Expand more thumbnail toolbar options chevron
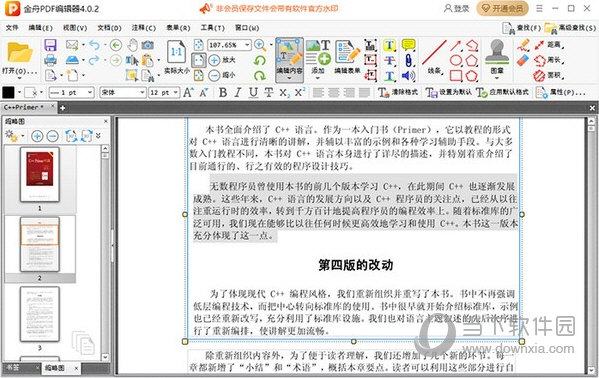Viewport: 599px width, 378px height. (x=99, y=136)
